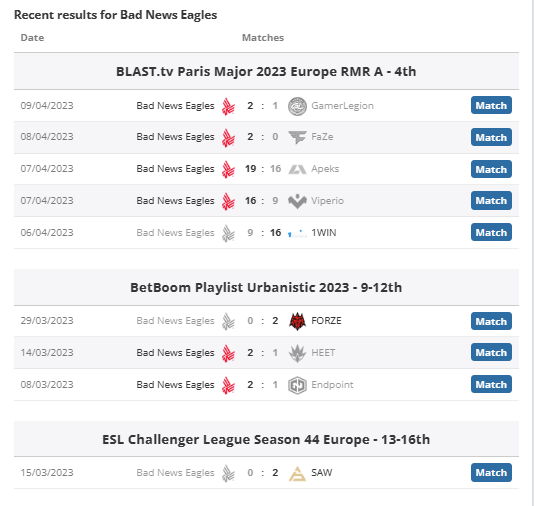Open BLAST.tv Paris Major 2023 Europe RMR A event
The width and height of the screenshot is (534, 506).
(x=266, y=72)
